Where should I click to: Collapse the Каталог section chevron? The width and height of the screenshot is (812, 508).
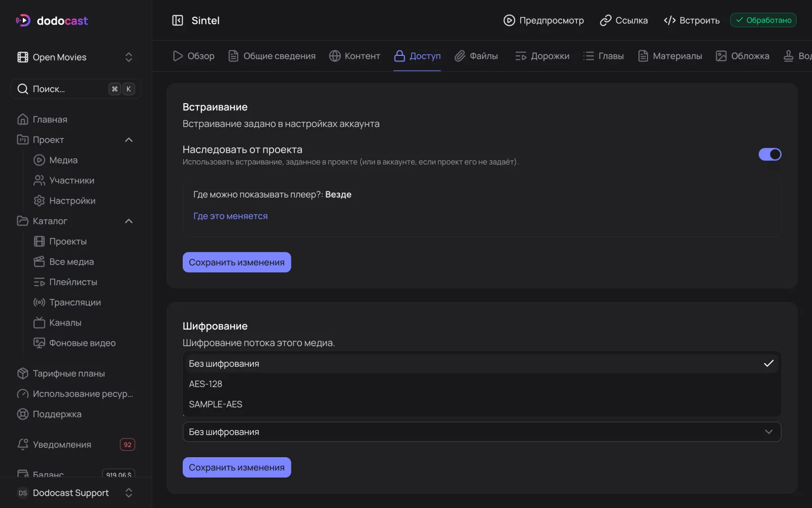[x=129, y=221]
